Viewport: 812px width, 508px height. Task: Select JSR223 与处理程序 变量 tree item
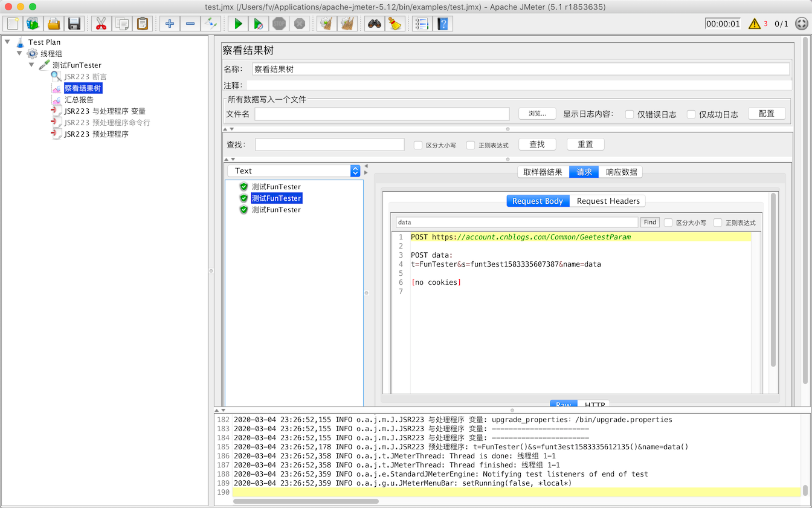(x=105, y=111)
